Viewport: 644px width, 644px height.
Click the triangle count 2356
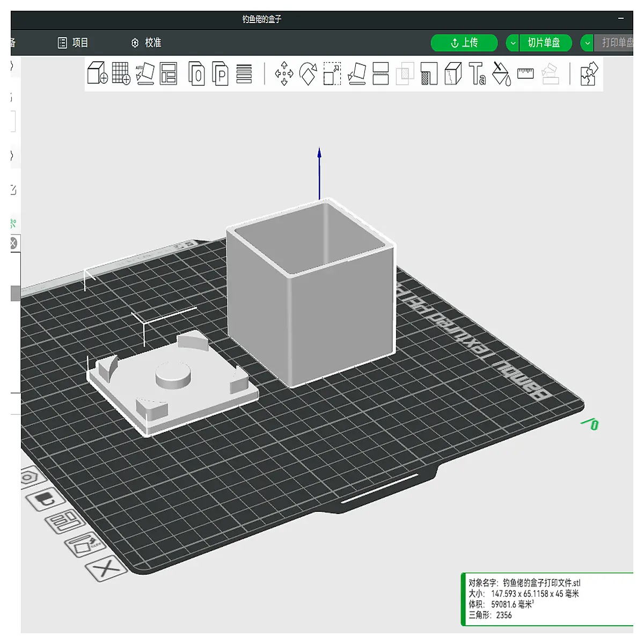coord(504,615)
